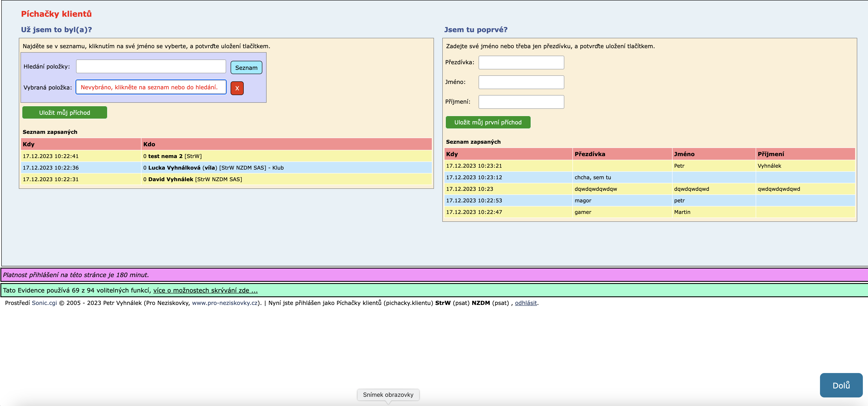Open the Sonic.cgi link in footer
This screenshot has height=406, width=868.
point(44,303)
